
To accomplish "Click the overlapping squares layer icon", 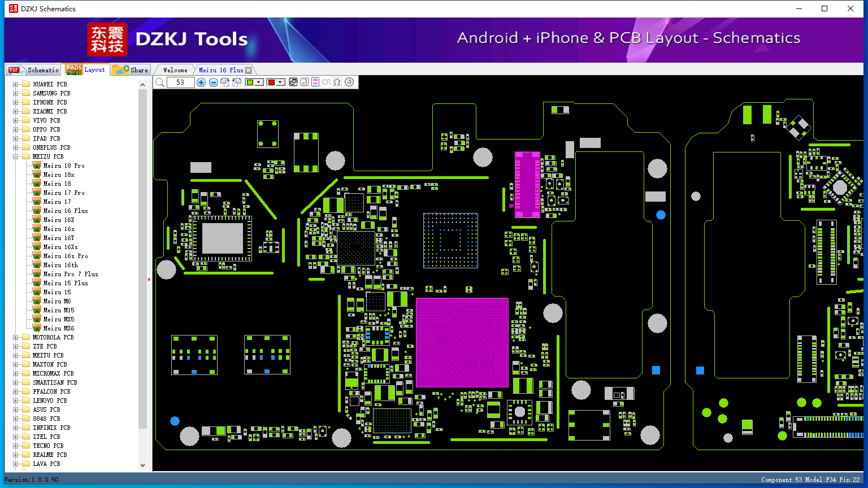I will pyautogui.click(x=293, y=82).
